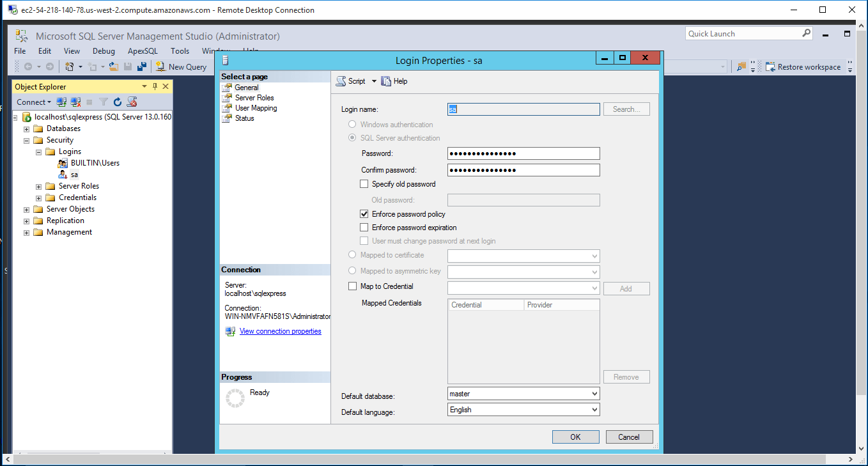
Task: Click the Save All toolbar icon
Action: pyautogui.click(x=142, y=66)
